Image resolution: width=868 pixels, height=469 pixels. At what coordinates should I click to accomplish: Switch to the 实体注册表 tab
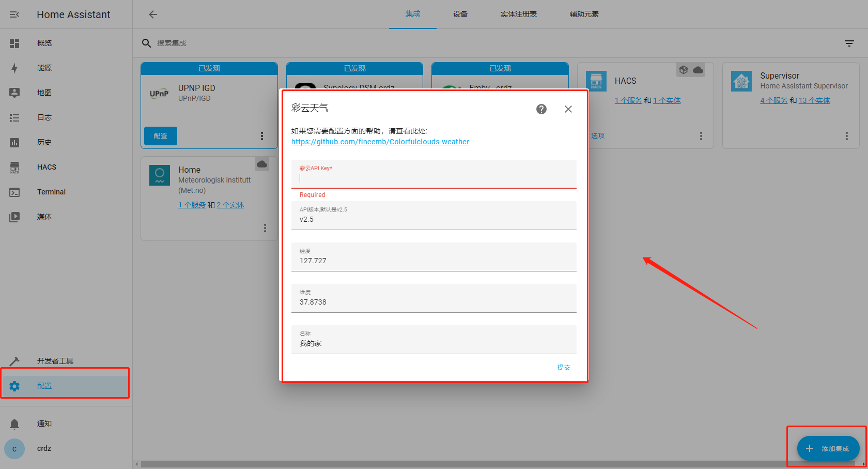tap(518, 14)
